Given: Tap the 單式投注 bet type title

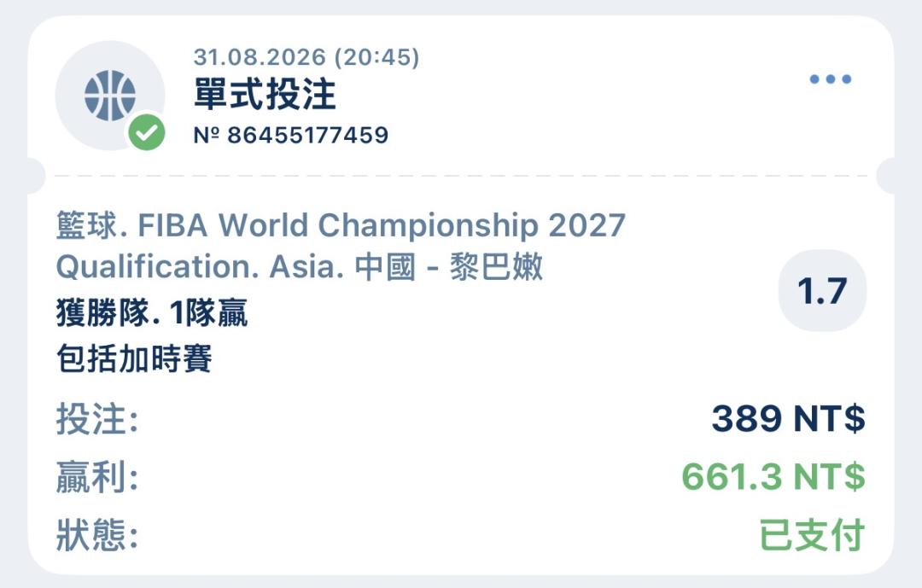Looking at the screenshot, I should 265,94.
